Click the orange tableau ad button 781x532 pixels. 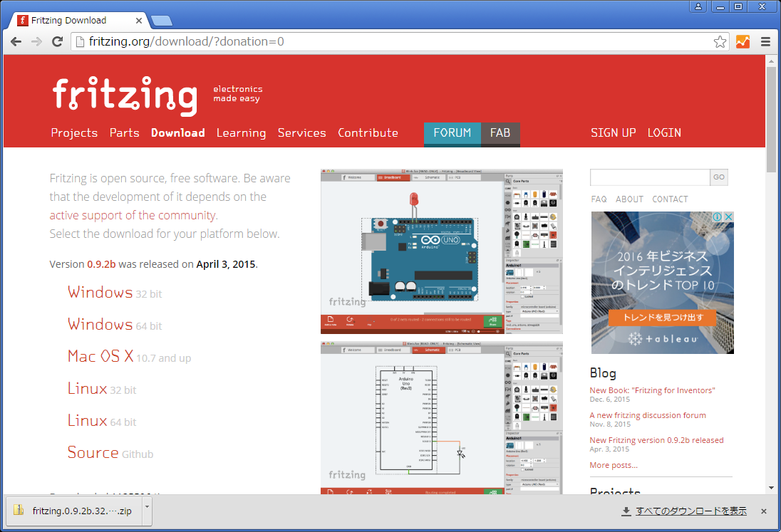663,318
